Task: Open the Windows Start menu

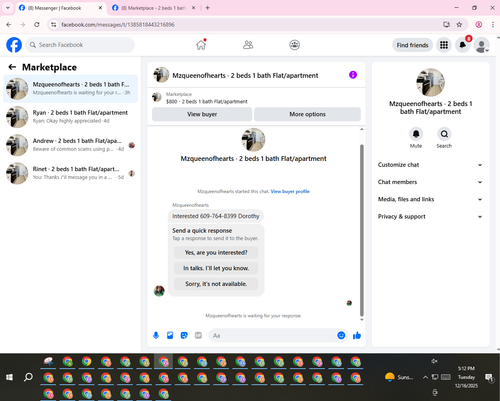Action: (x=9, y=377)
